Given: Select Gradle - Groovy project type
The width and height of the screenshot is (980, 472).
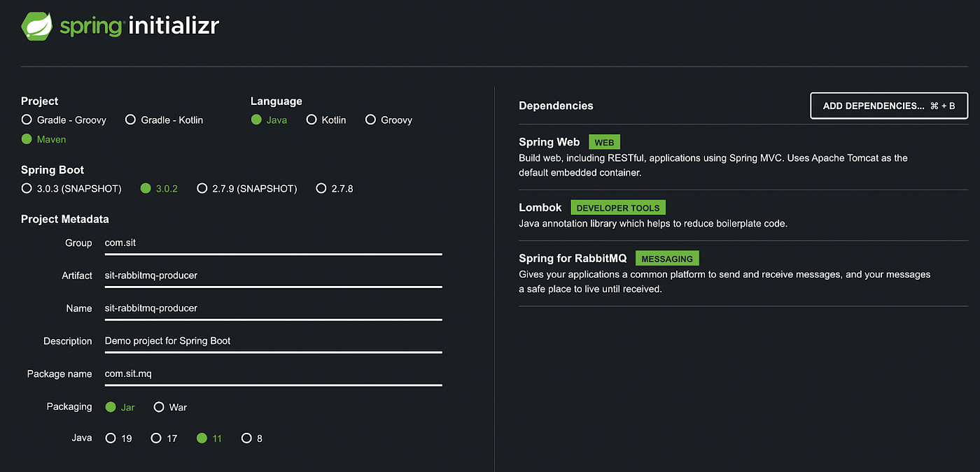Looking at the screenshot, I should tap(64, 120).
